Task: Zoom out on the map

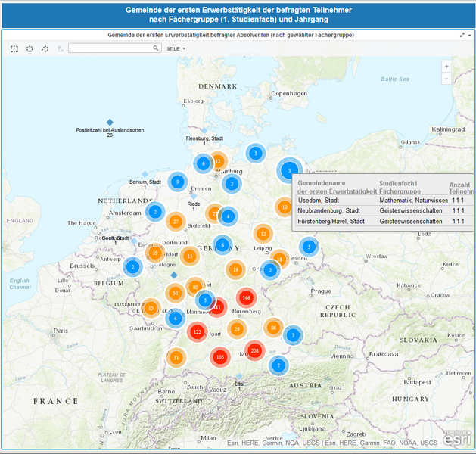Action: click(x=446, y=78)
